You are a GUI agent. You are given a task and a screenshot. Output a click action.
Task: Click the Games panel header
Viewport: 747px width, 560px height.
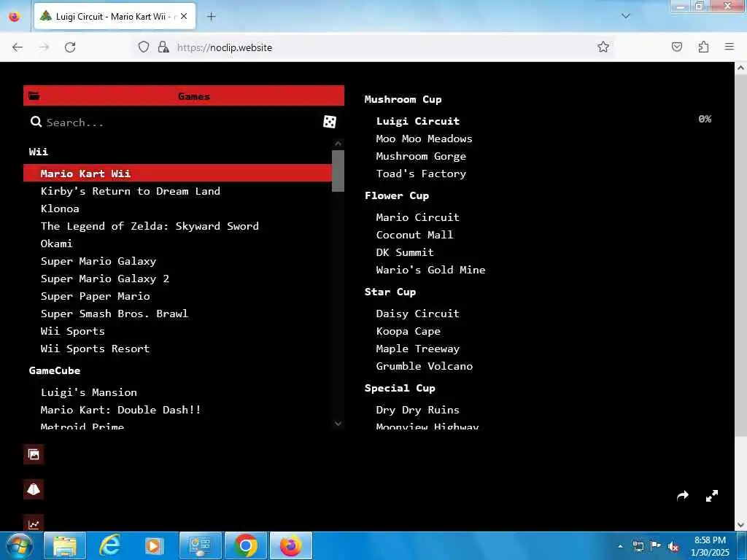tap(184, 96)
